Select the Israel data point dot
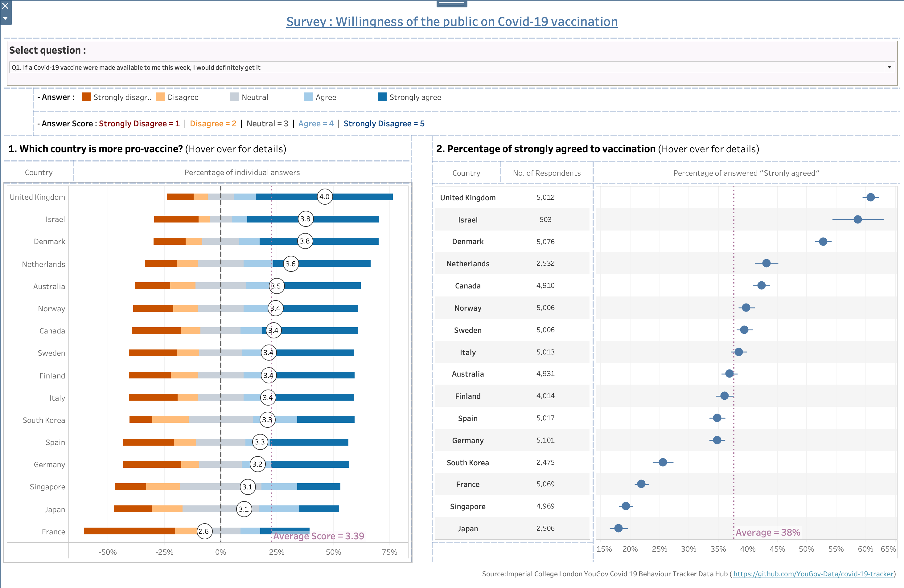This screenshot has width=904, height=588. [x=857, y=219]
